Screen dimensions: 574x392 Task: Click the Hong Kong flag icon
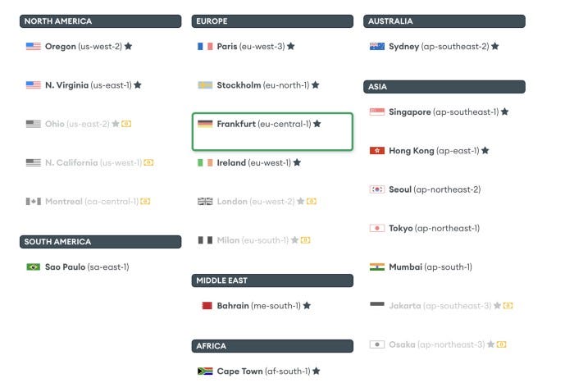(x=377, y=151)
